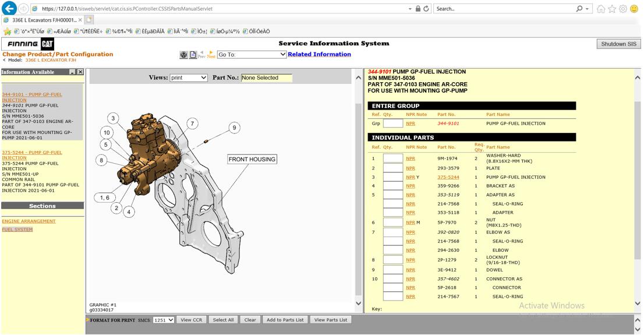Click the browser search box
Viewport: 644px width, 335px height.
coord(504,9)
